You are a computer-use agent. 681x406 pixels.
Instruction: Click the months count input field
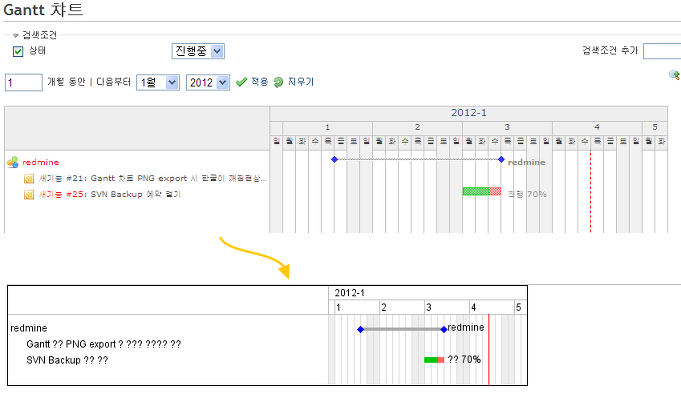[23, 83]
